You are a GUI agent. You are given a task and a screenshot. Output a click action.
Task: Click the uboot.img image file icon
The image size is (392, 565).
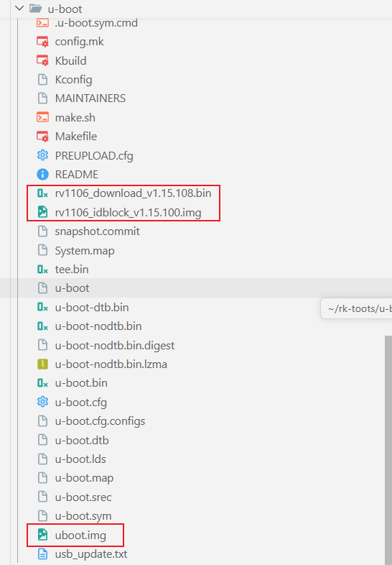click(42, 535)
